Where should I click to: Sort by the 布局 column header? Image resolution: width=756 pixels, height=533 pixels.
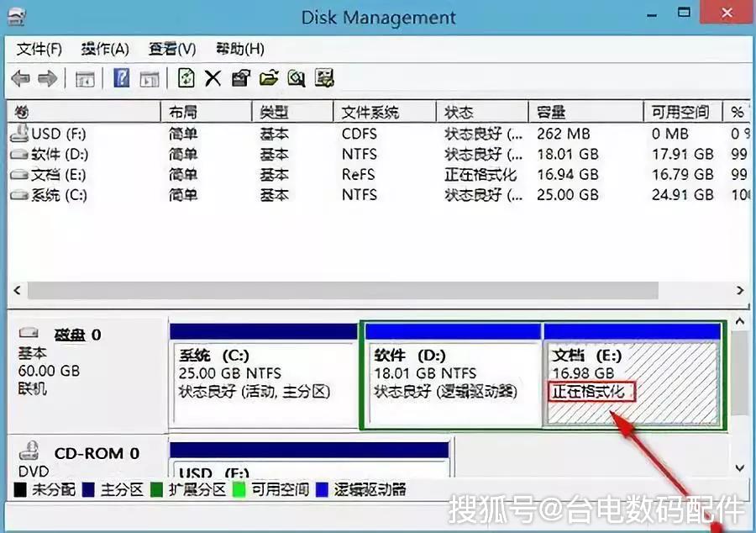206,113
